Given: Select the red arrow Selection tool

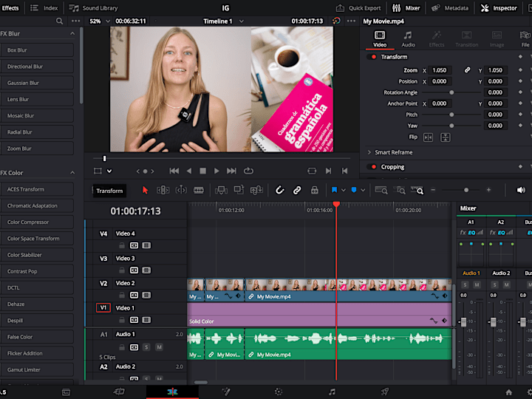Looking at the screenshot, I should (x=145, y=190).
